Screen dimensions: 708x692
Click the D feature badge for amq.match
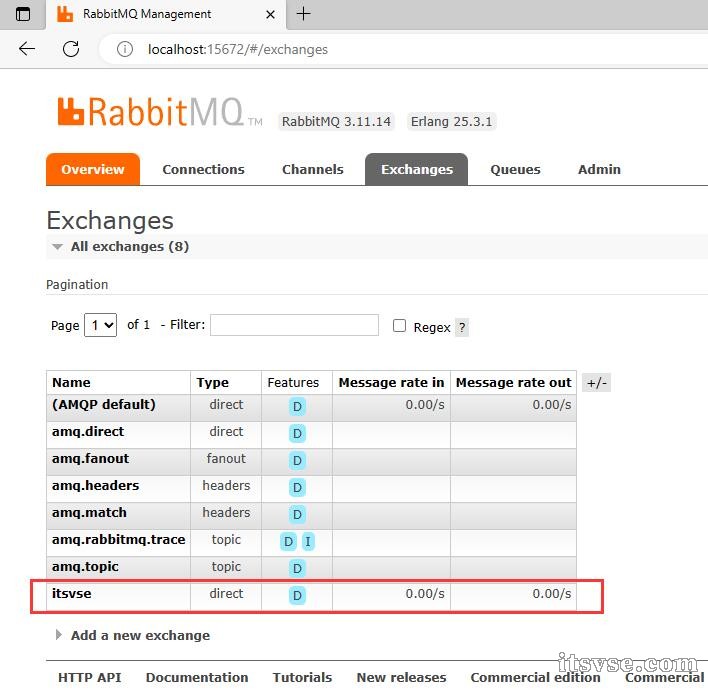(x=297, y=515)
